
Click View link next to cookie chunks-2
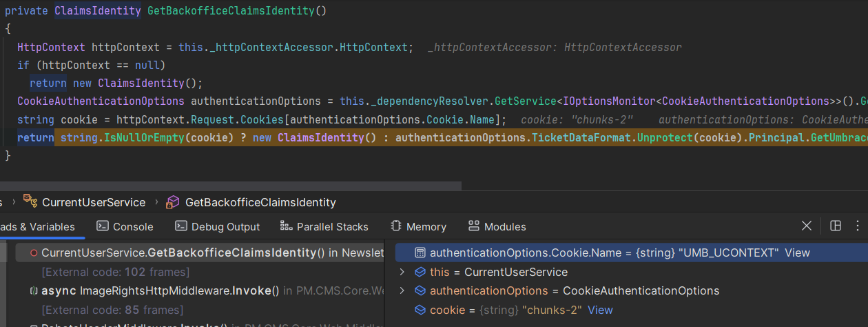pyautogui.click(x=600, y=310)
